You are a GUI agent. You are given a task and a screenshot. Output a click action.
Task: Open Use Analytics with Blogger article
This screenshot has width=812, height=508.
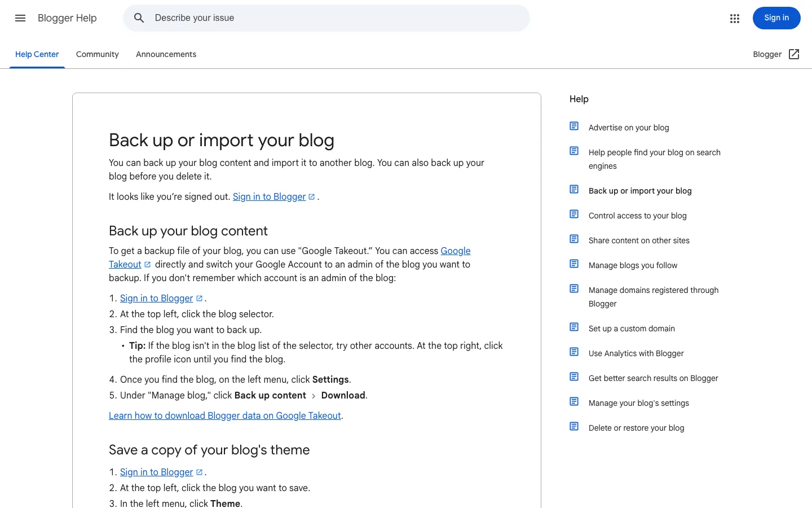tap(636, 353)
